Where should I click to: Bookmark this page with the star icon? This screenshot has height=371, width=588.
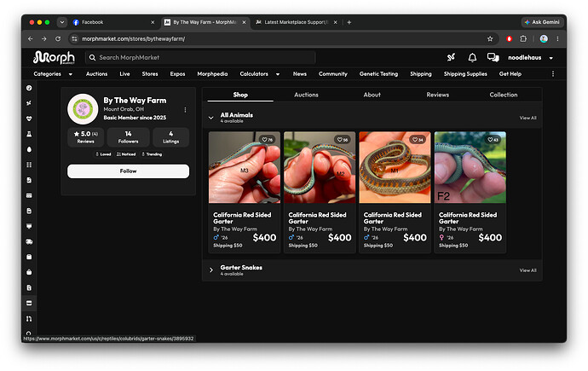(x=490, y=38)
